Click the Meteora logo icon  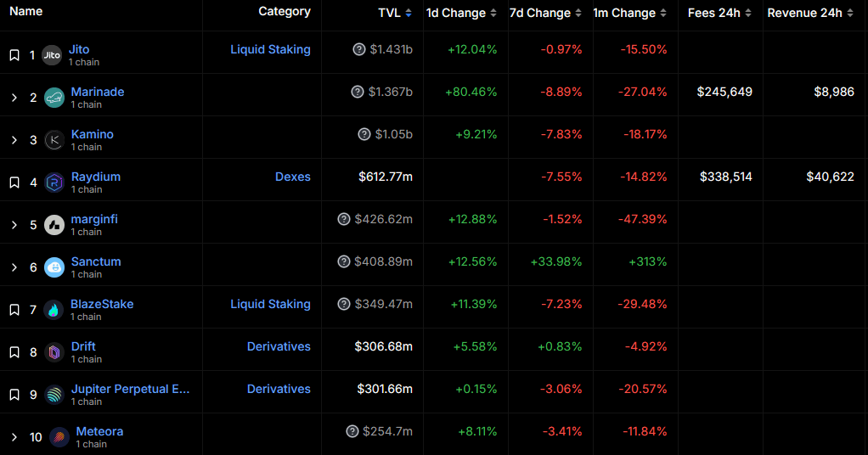pyautogui.click(x=59, y=437)
